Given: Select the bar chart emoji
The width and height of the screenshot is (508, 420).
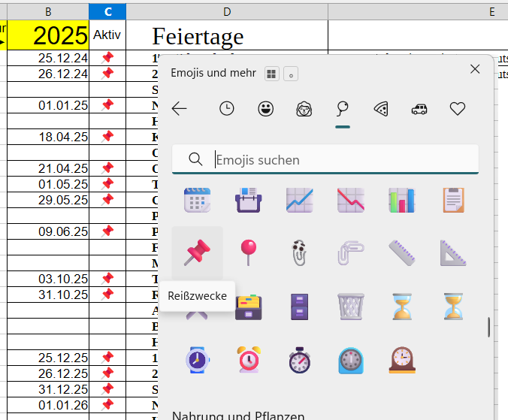Looking at the screenshot, I should click(x=402, y=200).
